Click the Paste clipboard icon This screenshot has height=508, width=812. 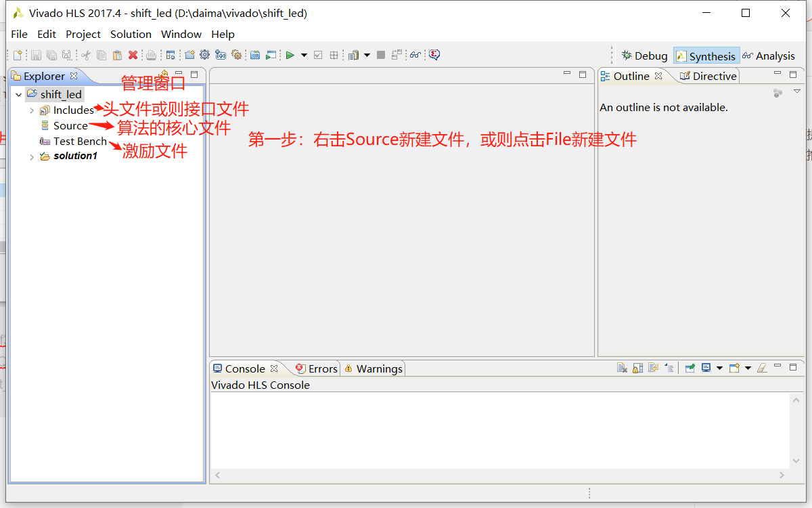pyautogui.click(x=118, y=55)
